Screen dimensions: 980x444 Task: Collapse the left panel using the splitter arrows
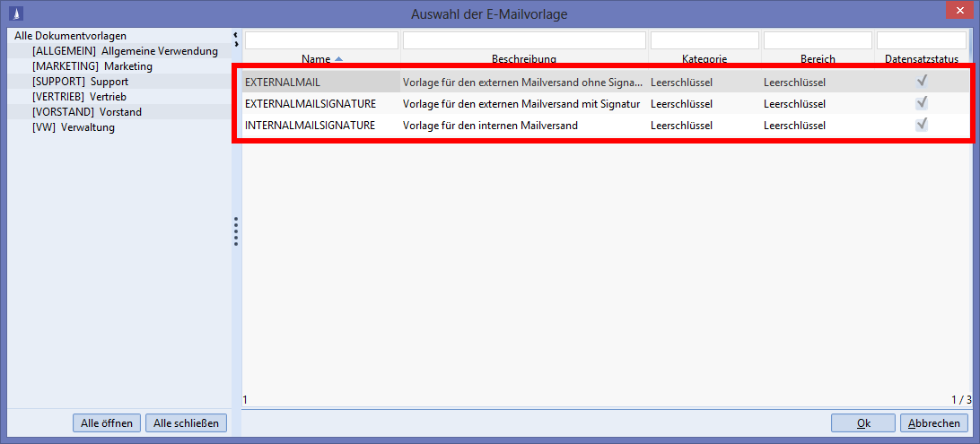click(235, 39)
